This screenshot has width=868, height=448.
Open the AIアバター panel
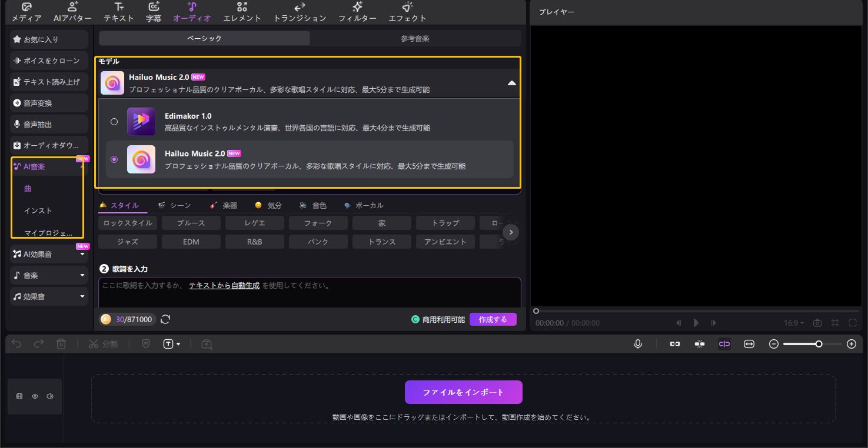tap(72, 12)
